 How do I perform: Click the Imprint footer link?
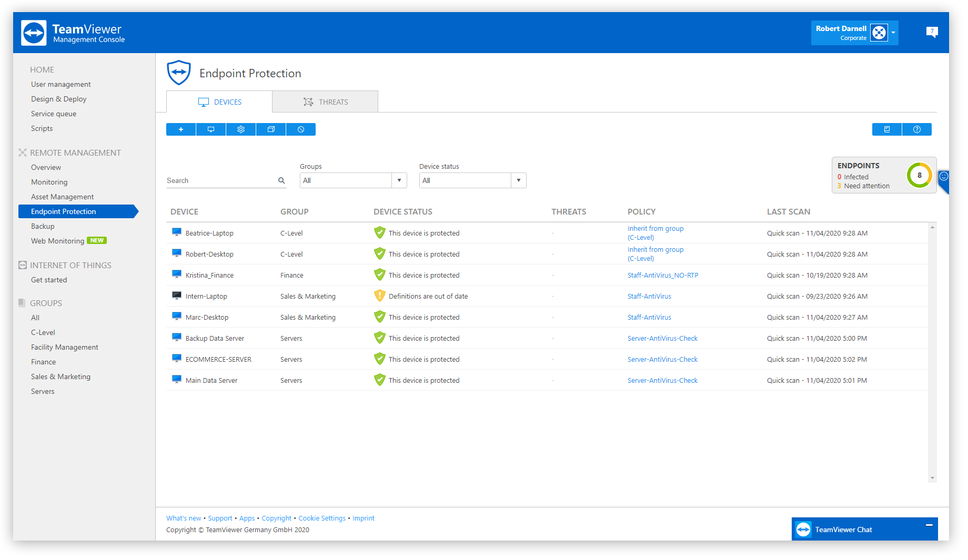click(364, 518)
